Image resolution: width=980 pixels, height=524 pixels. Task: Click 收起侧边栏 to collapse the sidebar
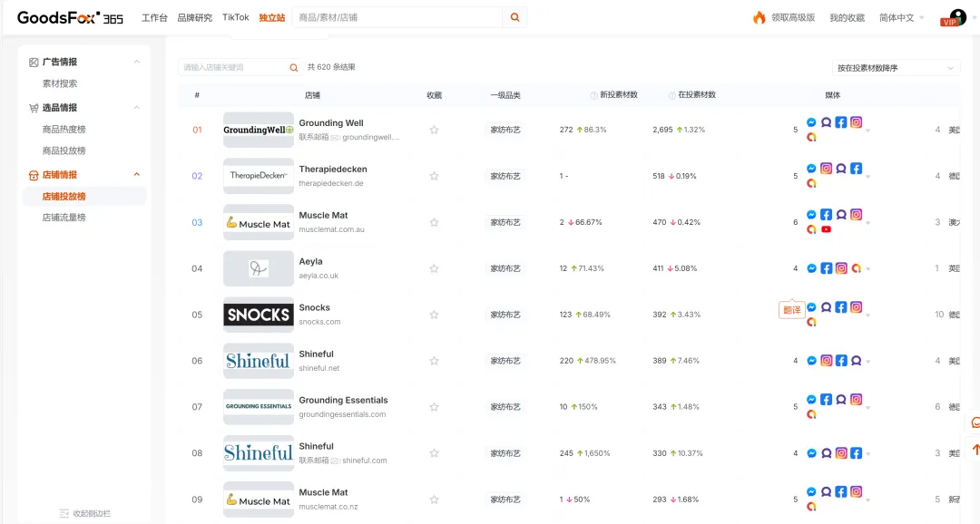(85, 513)
